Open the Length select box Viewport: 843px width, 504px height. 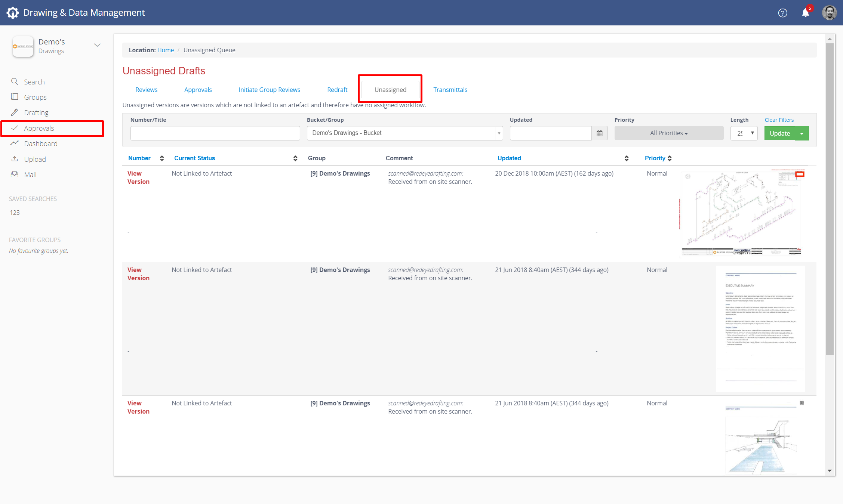tap(744, 133)
